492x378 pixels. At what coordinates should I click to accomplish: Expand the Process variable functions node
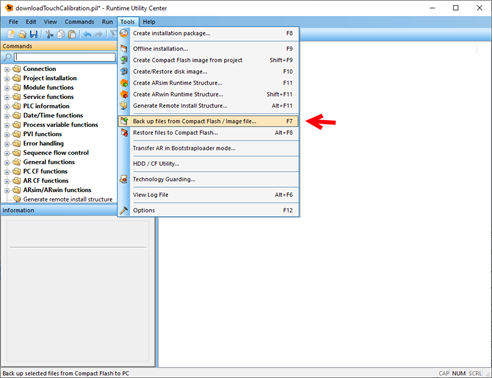(7, 126)
